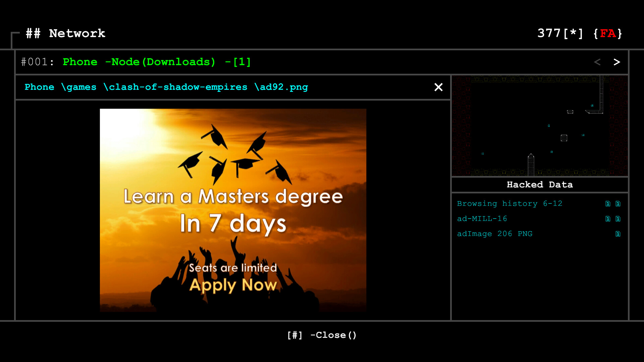This screenshot has width=644, height=362.
Task: Click the Hacked Data panel header
Action: [539, 184]
